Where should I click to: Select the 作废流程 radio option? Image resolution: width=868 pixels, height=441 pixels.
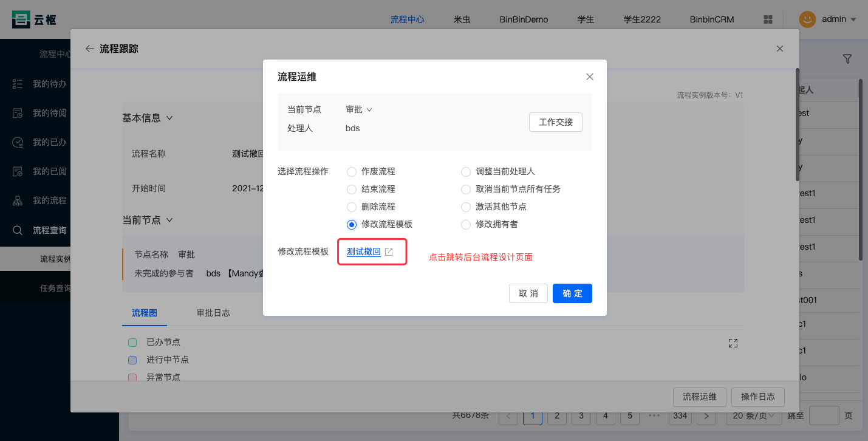[x=352, y=172]
